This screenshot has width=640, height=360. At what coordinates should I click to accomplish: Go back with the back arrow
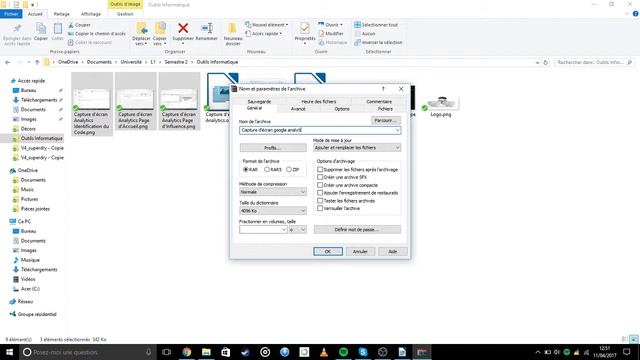coord(8,62)
